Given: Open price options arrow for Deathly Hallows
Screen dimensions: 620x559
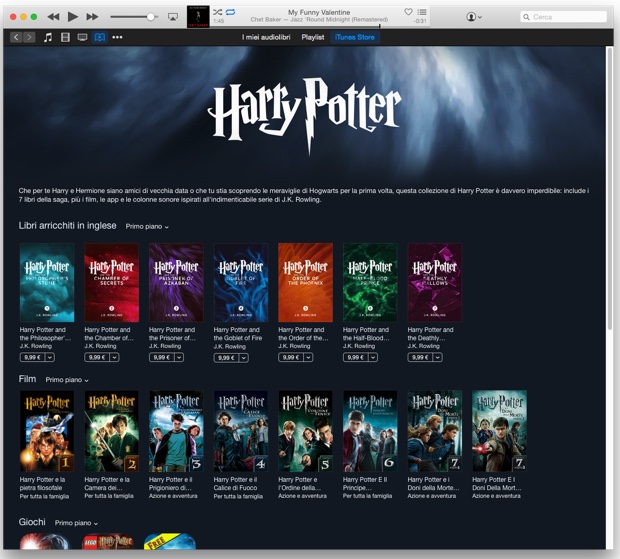Looking at the screenshot, I should [438, 357].
